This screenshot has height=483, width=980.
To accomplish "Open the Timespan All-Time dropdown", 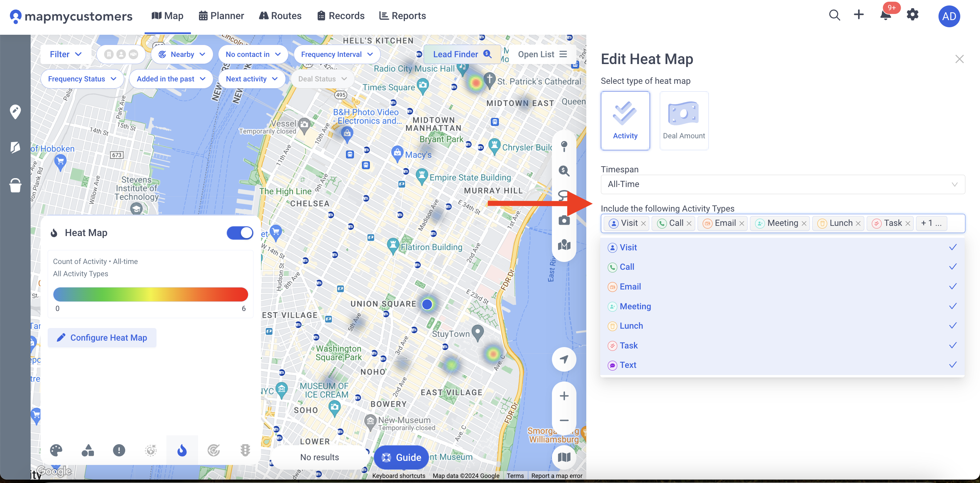I will pyautogui.click(x=783, y=184).
